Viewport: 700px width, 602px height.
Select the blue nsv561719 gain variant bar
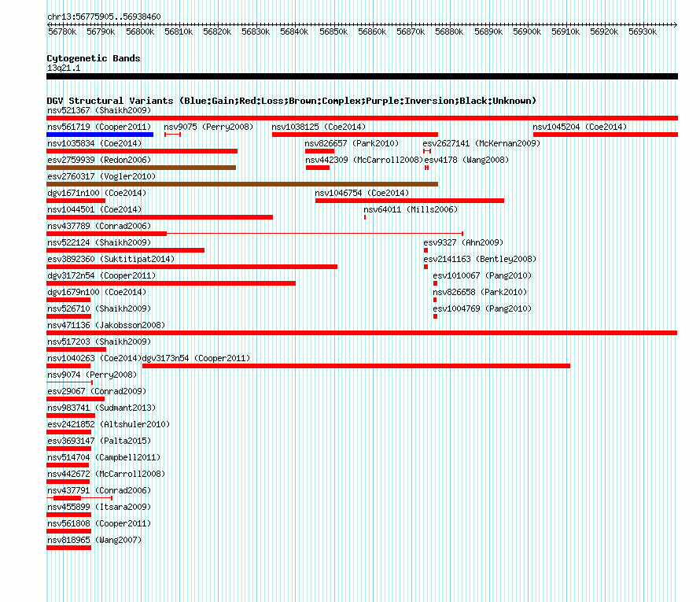100,135
